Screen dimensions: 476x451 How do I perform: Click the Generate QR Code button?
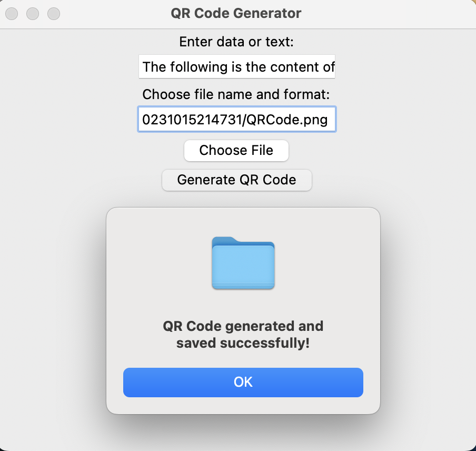pyautogui.click(x=236, y=180)
